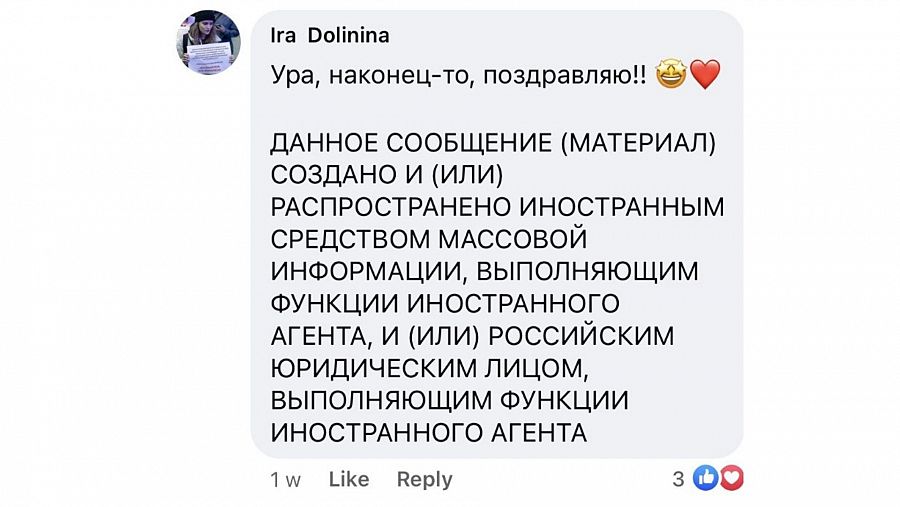Click the line 'ЮРИДИЧЕСКИМ ЛИЦОМ,'
Image resolution: width=900 pixels, height=507 pixels.
(x=430, y=368)
